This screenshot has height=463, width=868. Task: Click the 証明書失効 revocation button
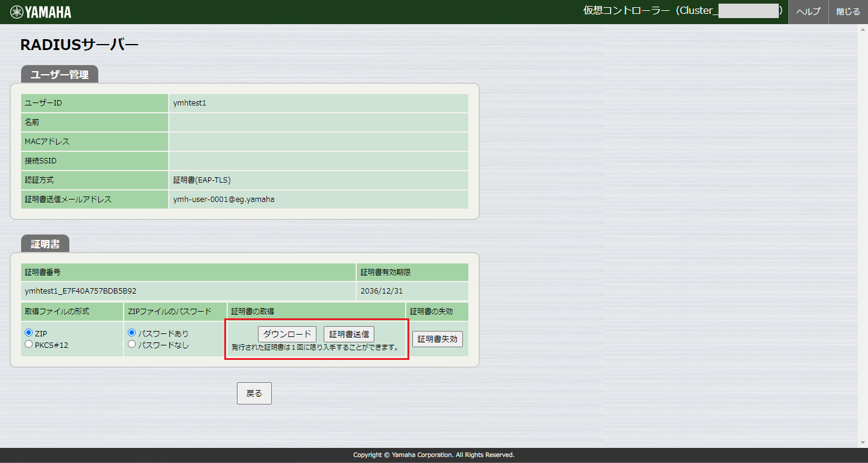click(x=437, y=339)
